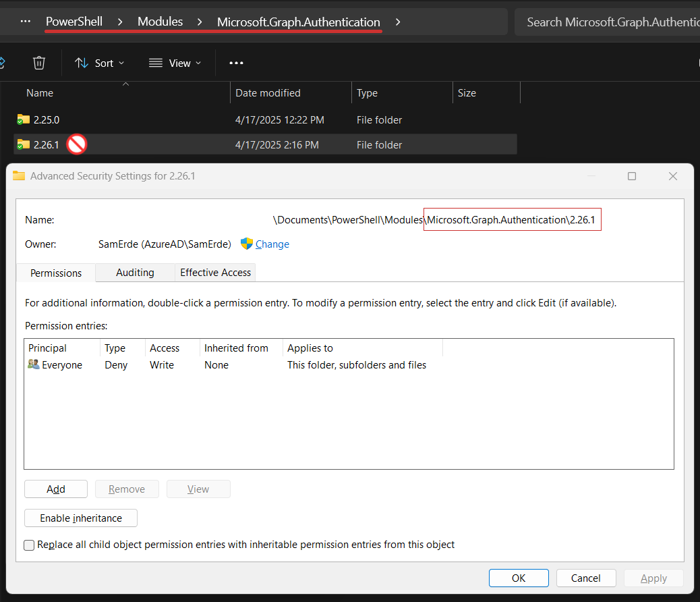Select the 2.26.1 folder icon
Viewport: 700px width, 602px height.
23,144
